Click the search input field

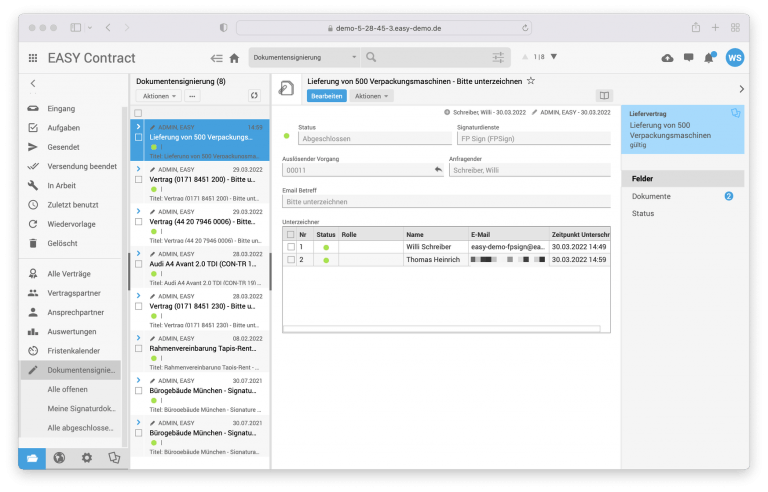click(x=430, y=58)
